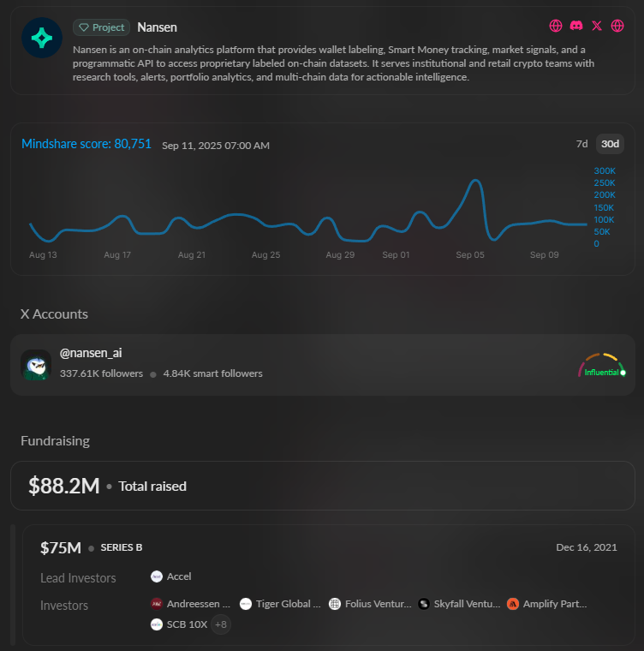Viewport: 644px width, 651px height.
Task: Open the last pink globe icon
Action: coord(617,26)
